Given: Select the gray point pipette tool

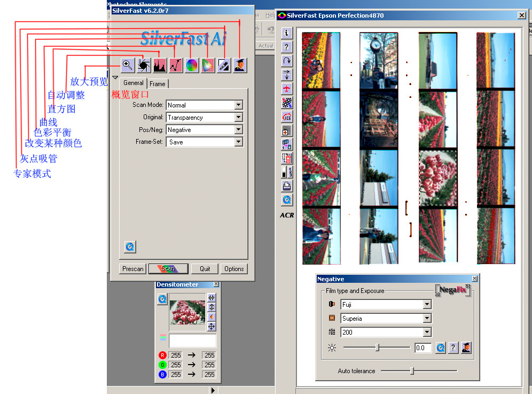Looking at the screenshot, I should pos(224,65).
